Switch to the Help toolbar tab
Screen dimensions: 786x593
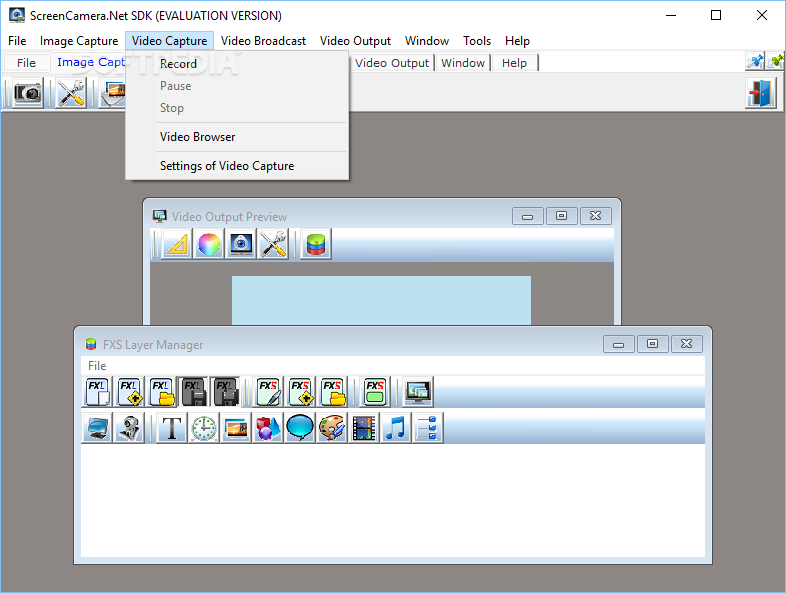tap(514, 63)
